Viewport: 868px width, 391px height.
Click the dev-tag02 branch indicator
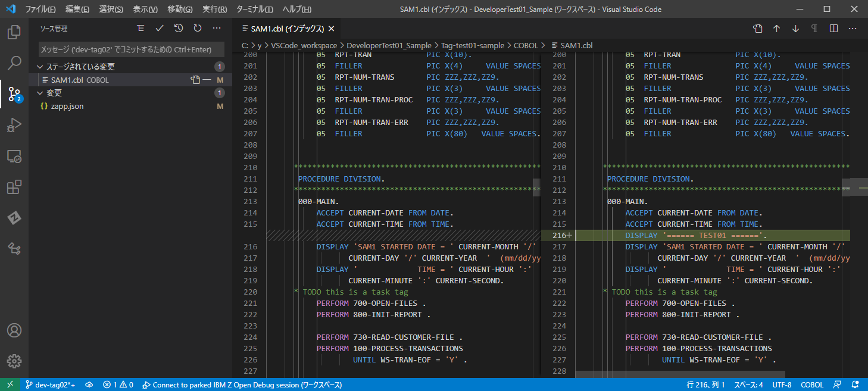pyautogui.click(x=49, y=384)
